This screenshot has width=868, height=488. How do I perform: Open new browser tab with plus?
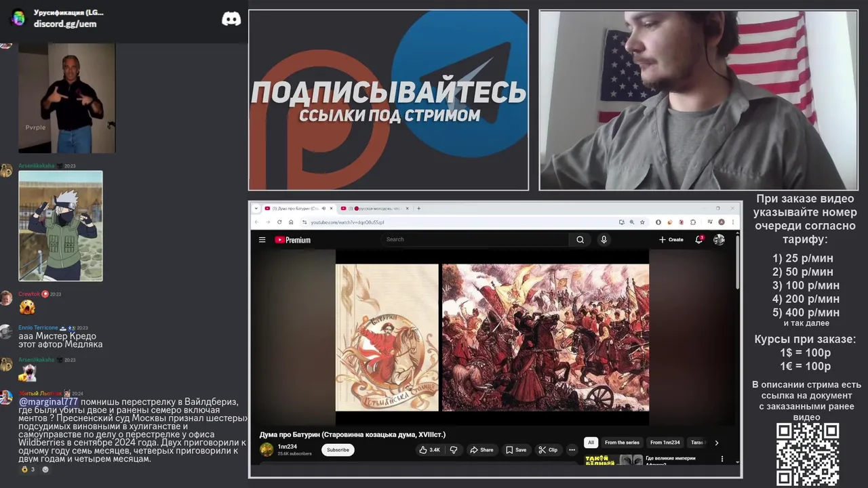418,208
